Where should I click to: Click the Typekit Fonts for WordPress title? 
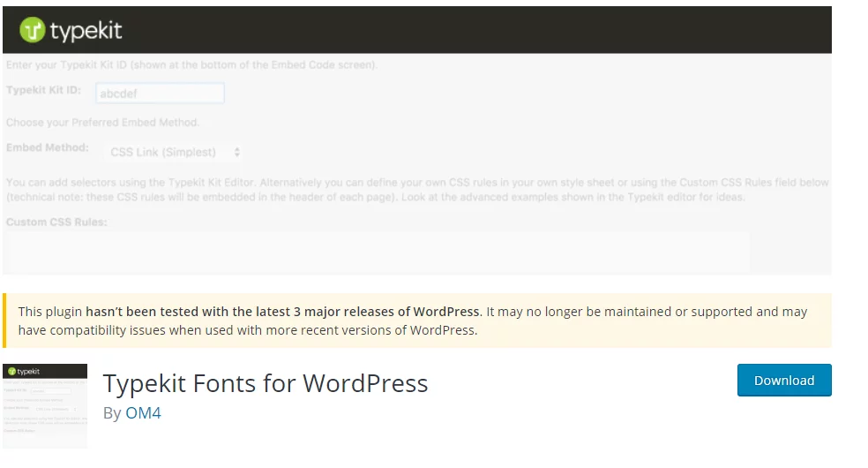(x=265, y=383)
